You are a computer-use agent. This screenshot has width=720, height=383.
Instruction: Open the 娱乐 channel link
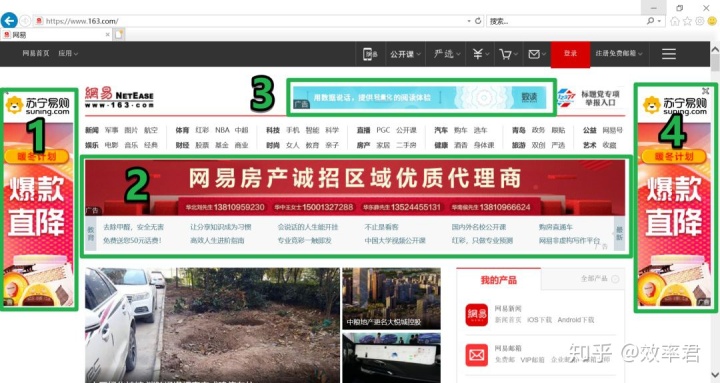pyautogui.click(x=91, y=145)
